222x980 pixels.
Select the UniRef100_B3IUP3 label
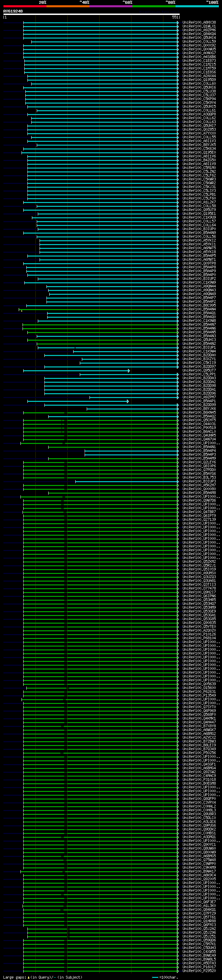(x=199, y=481)
